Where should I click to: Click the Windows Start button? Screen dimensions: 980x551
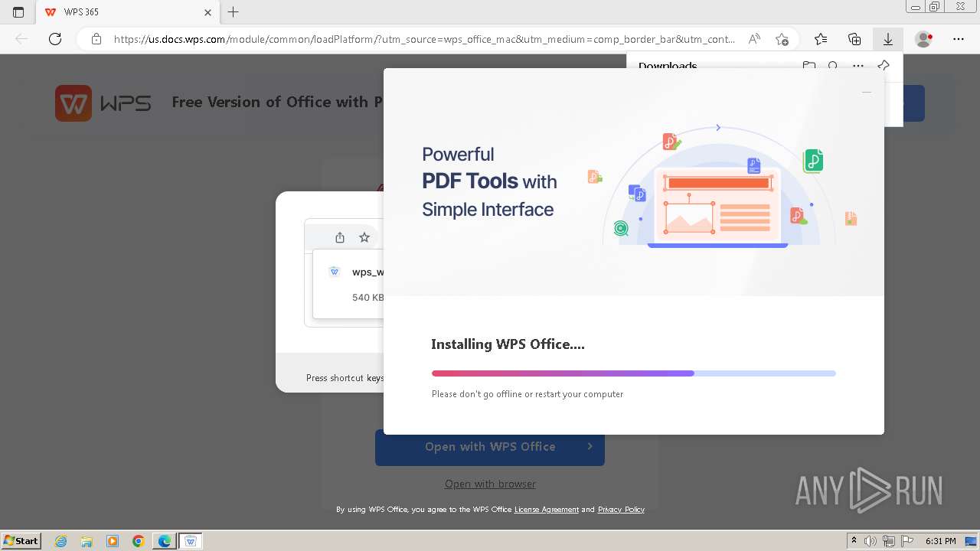pos(21,540)
